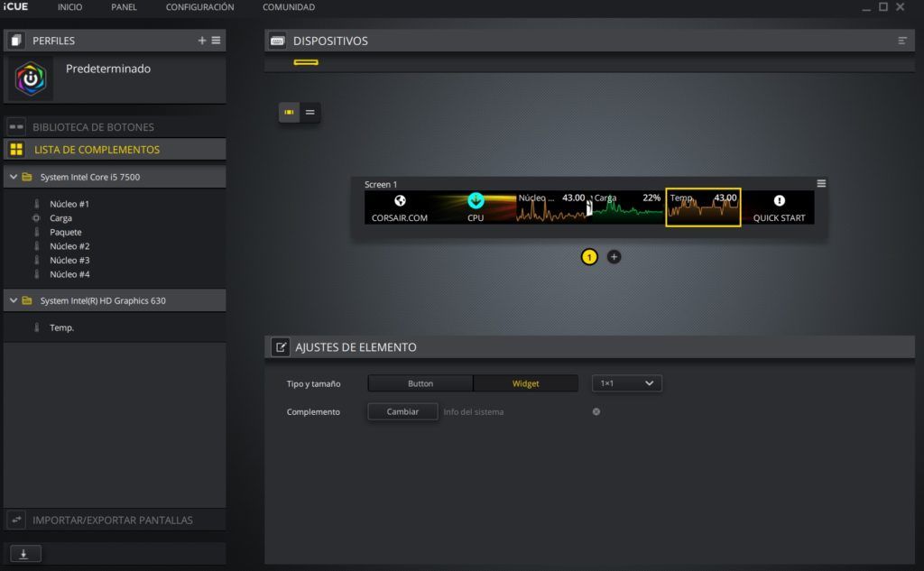Click the CORSAIR.COM globe button
Viewport: 924px width, 571px height.
pos(400,207)
